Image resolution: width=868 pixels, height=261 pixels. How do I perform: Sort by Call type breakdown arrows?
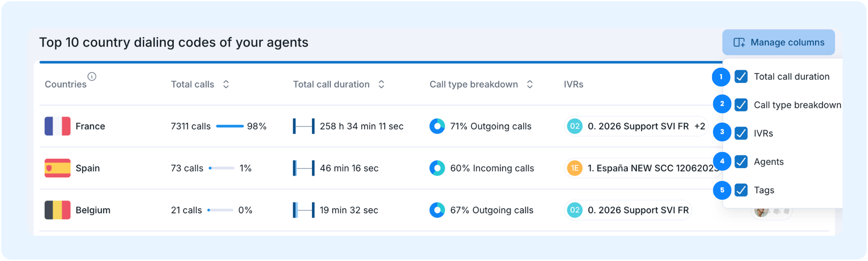point(530,84)
